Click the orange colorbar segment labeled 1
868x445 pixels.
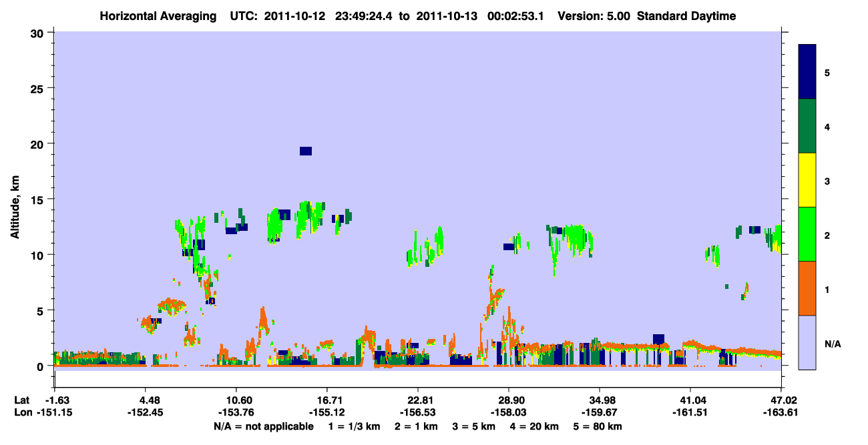[x=807, y=288]
